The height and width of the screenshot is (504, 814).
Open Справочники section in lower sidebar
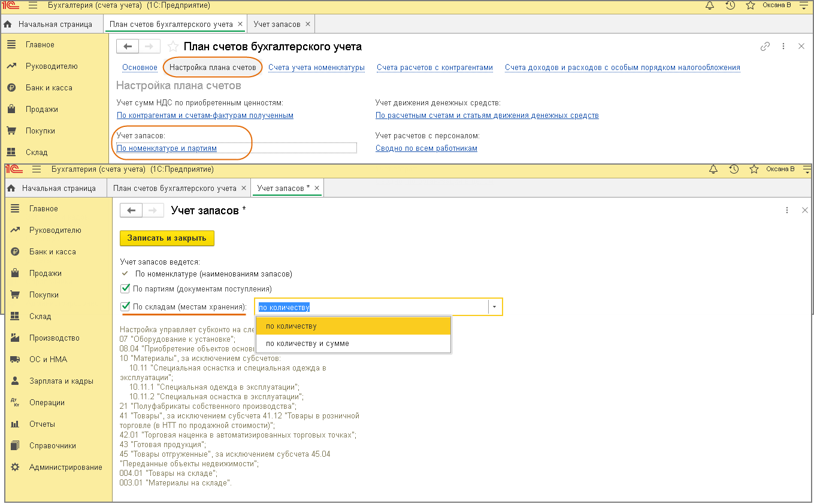click(53, 446)
